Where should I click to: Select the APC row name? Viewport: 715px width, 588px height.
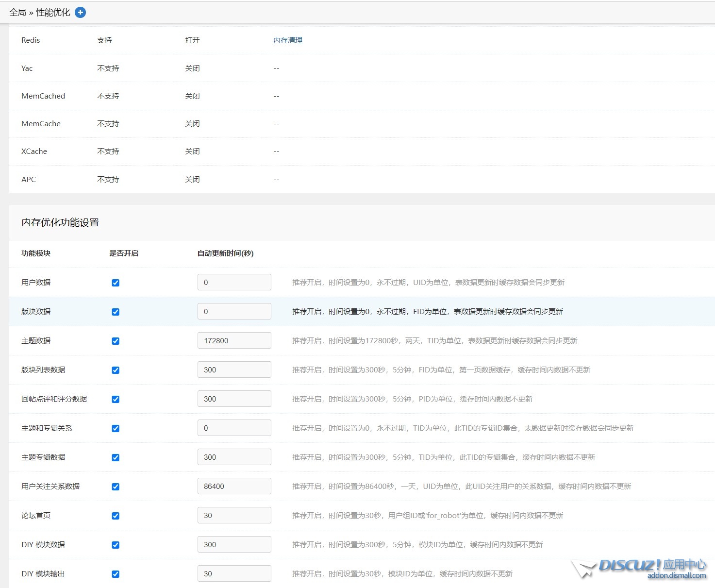[29, 180]
